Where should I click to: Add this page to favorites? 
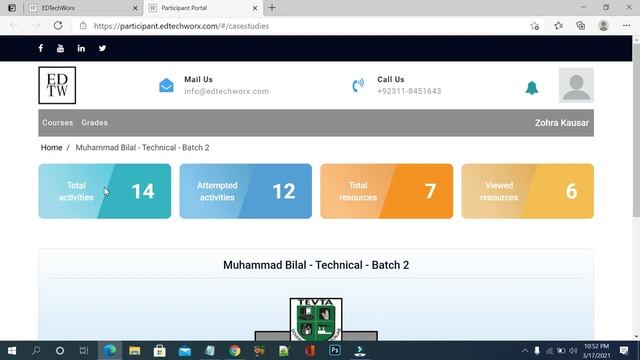coord(535,26)
